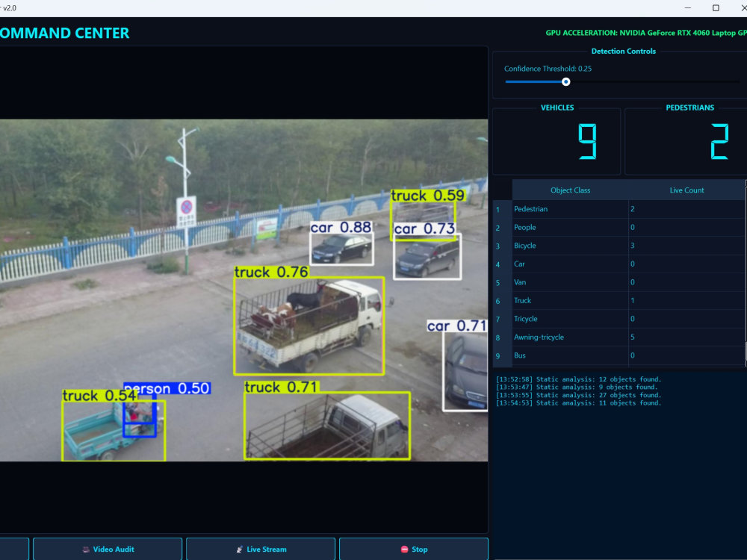The width and height of the screenshot is (747, 560).
Task: Select the Bicycle row in the table
Action: (619, 246)
